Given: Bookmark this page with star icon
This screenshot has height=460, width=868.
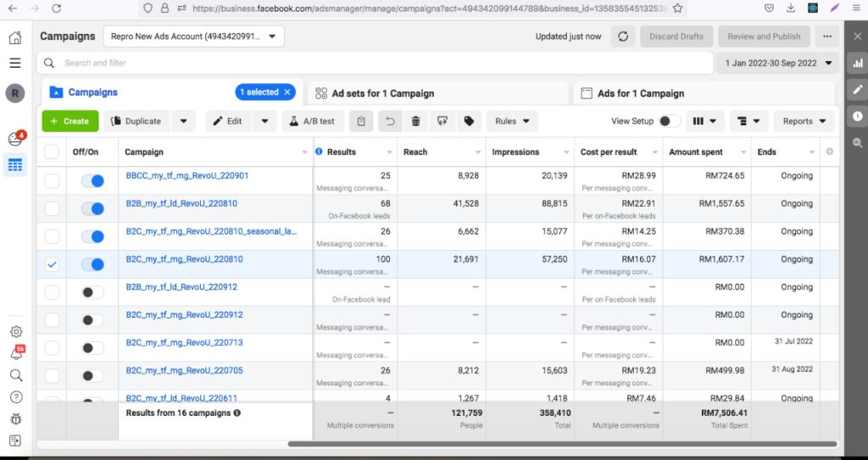Looking at the screenshot, I should tap(677, 8).
